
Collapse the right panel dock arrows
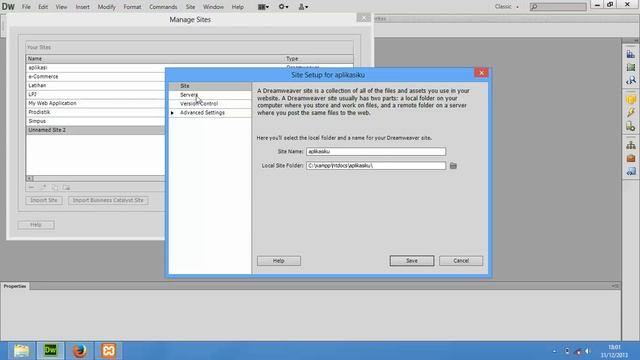click(x=636, y=41)
